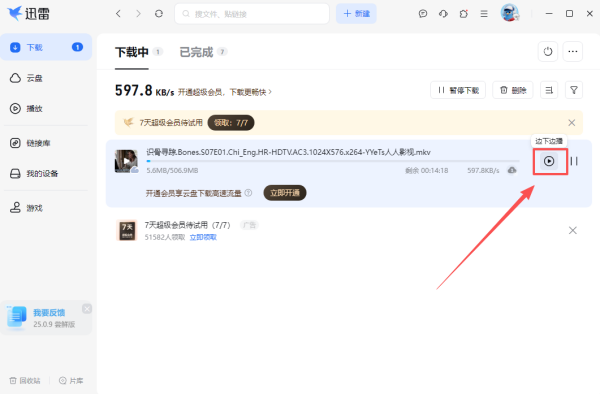This screenshot has width=600, height=394.
Task: Select the Bones.S07E01 mkv file name
Action: click(289, 152)
